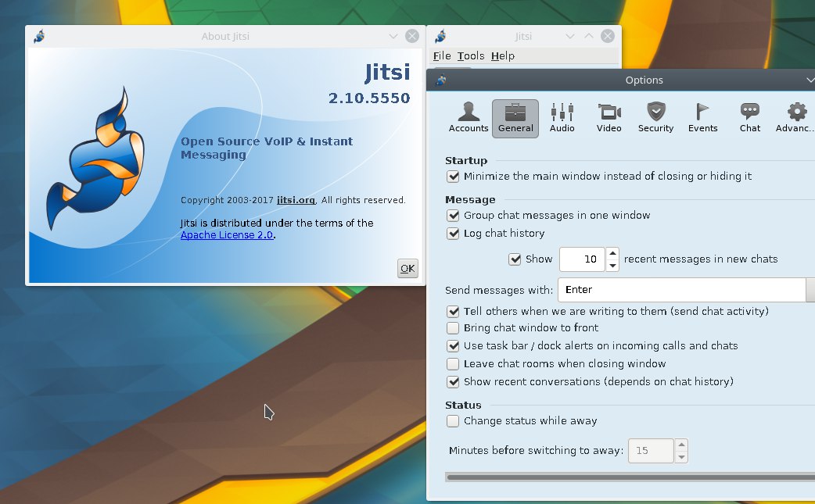This screenshot has width=815, height=504.
Task: Click OK in About Jitsi dialog
Action: point(407,268)
